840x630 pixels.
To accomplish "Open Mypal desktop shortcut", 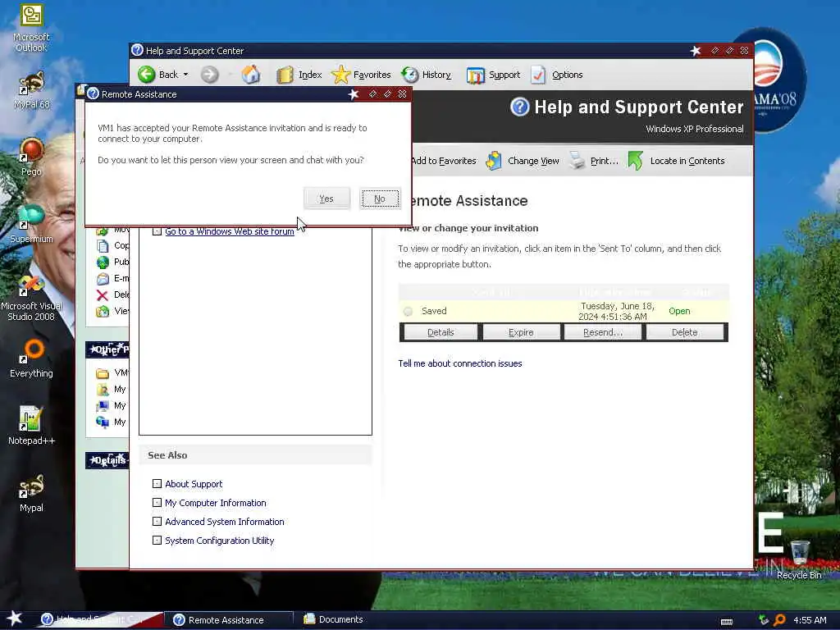I will coord(31,493).
